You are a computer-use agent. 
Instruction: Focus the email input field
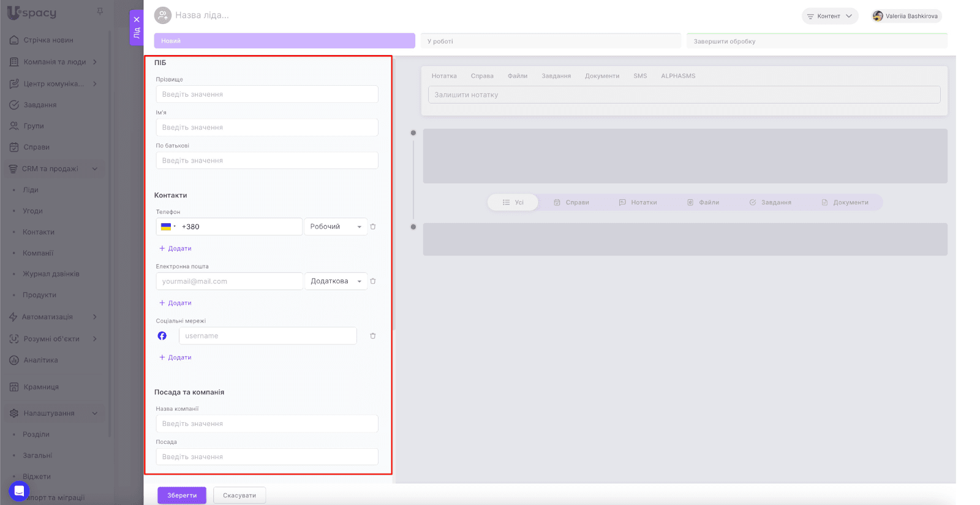point(229,281)
